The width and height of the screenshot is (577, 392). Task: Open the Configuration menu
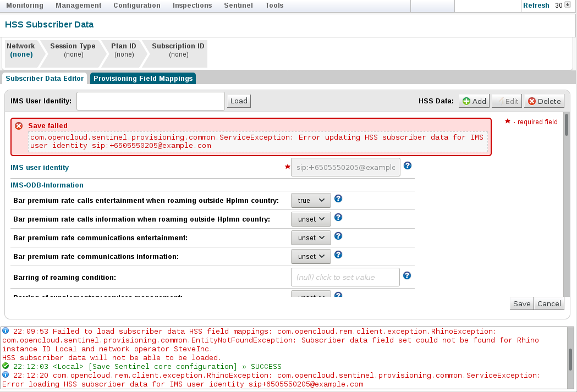click(137, 5)
